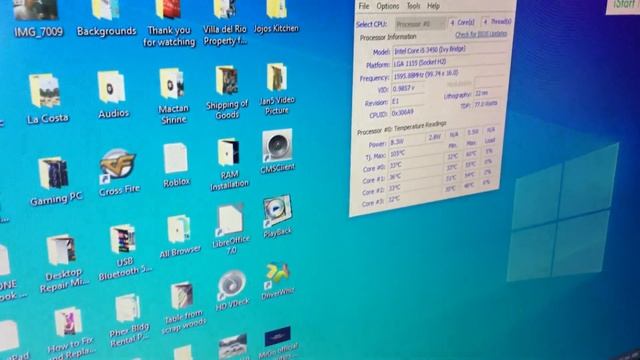Open the La Costa folder
Image resolution: width=640 pixels, height=360 pixels.
47,99
